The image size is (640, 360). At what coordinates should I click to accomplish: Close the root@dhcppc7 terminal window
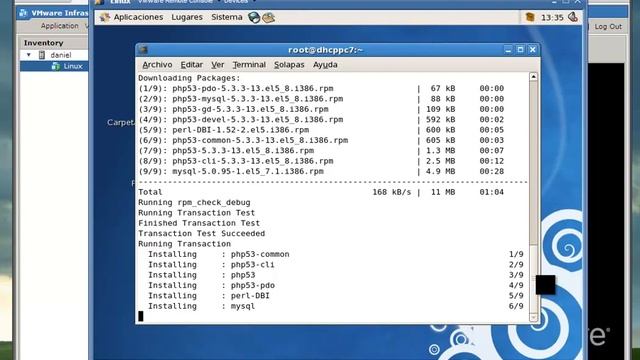tap(533, 50)
